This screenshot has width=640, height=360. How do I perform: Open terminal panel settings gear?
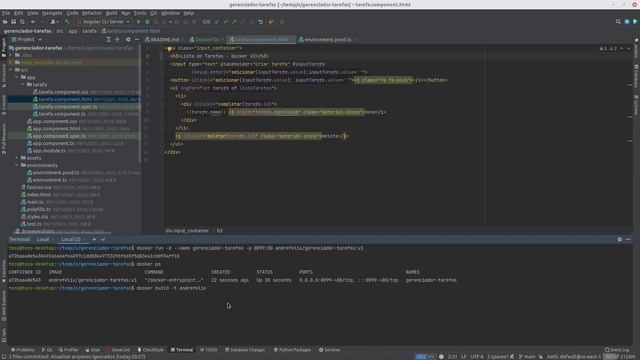click(620, 240)
